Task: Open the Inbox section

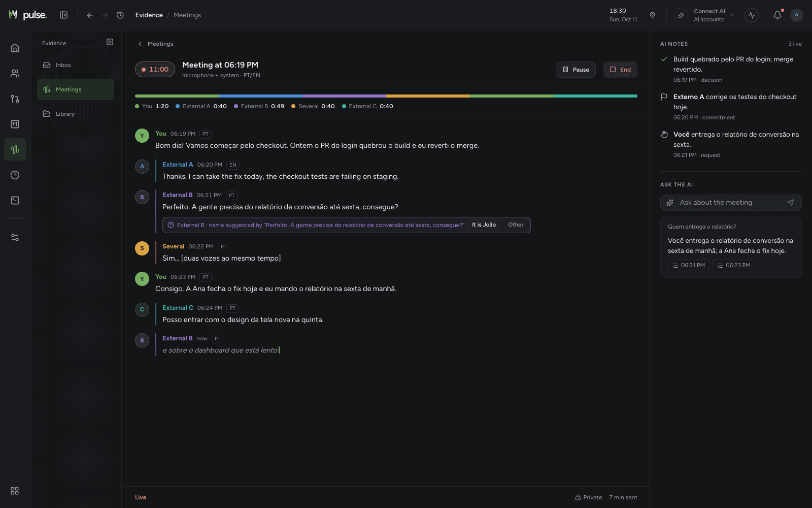Action: [76, 65]
